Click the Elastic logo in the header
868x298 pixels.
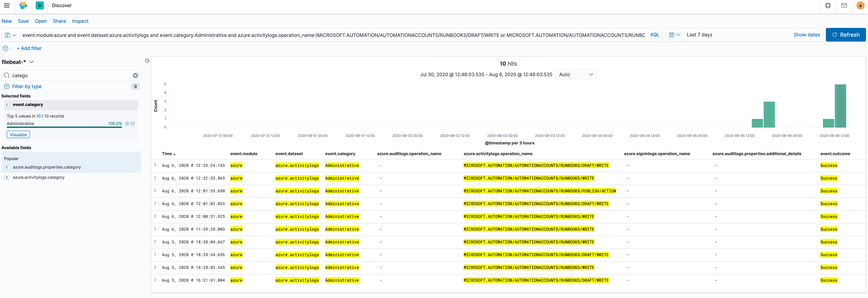coord(23,5)
